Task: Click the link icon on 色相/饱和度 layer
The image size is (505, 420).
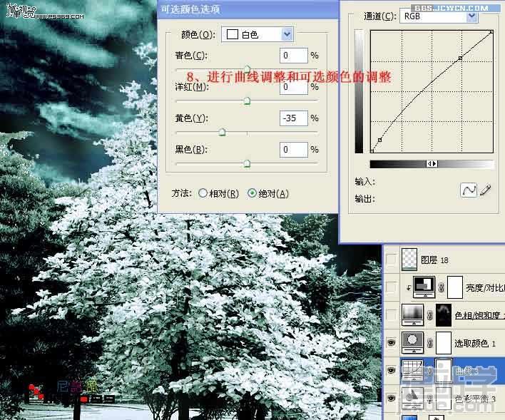Action: pyautogui.click(x=429, y=315)
